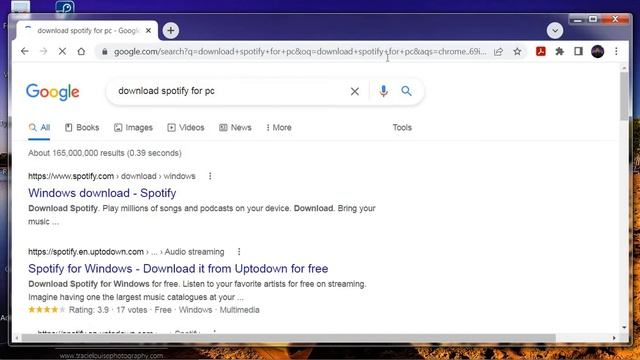Share this page from address bar
640x360 pixels.
(498, 52)
